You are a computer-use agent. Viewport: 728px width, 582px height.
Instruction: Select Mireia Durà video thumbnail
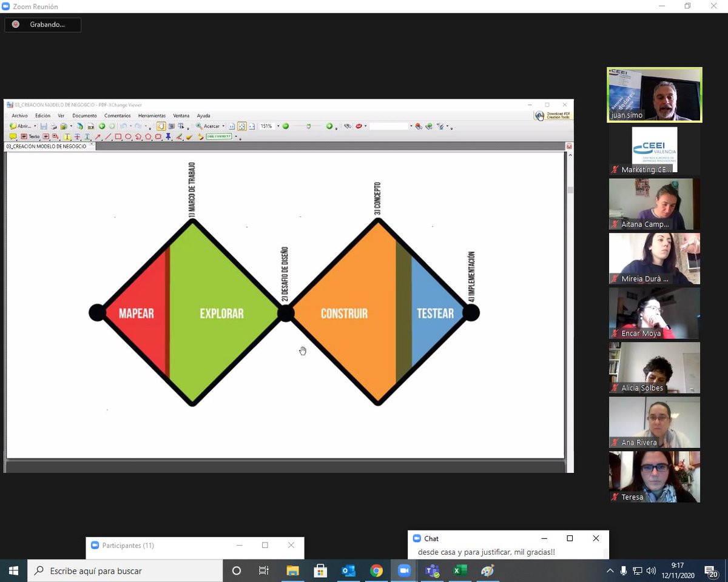655,259
